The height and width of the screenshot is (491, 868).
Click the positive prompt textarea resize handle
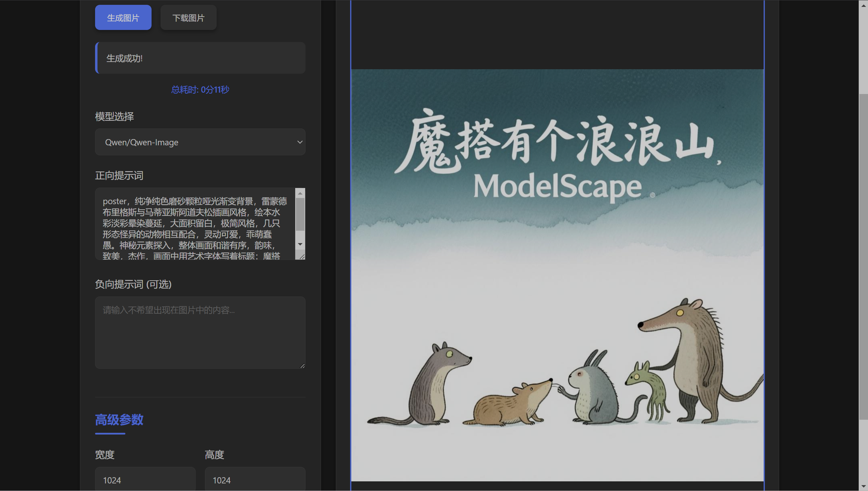coord(302,257)
